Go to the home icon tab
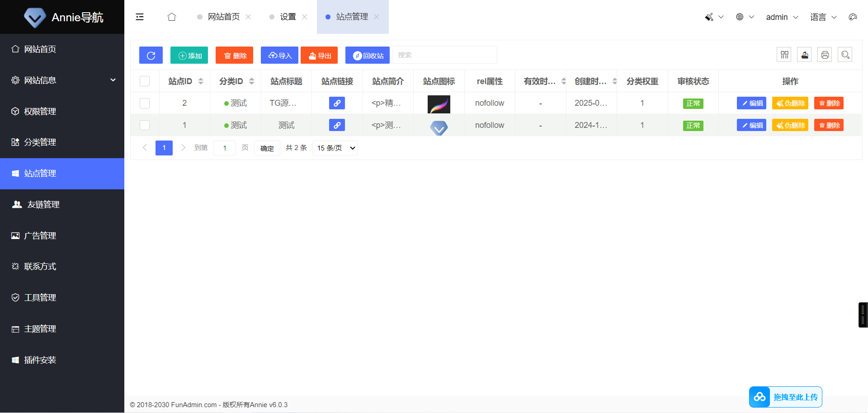This screenshot has height=413, width=868. point(172,17)
